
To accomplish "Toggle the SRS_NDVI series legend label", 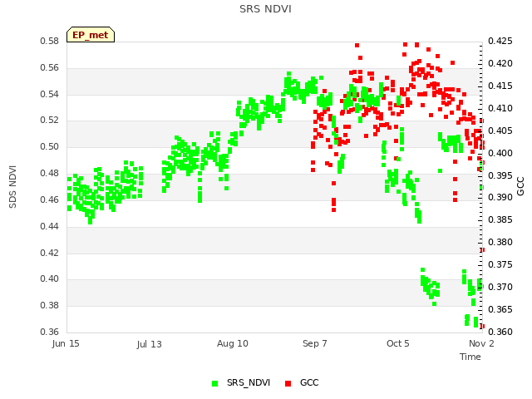I will click(x=249, y=382).
